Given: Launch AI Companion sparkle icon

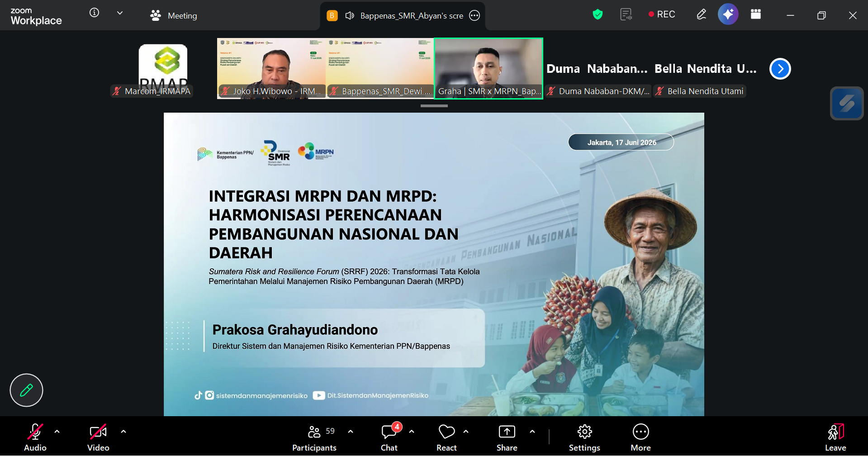Looking at the screenshot, I should click(x=728, y=14).
